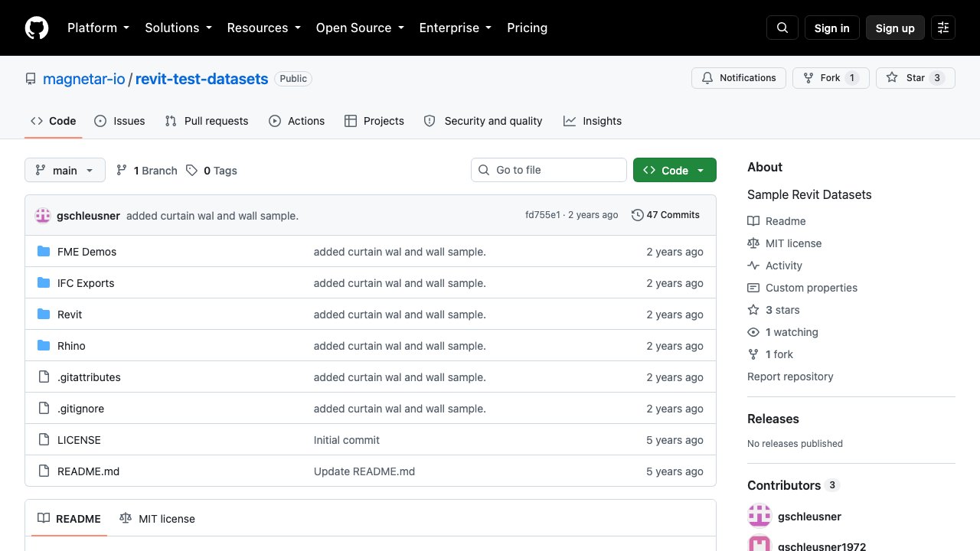Click the folder icon next to IFC Exports
Screen dimensions: 980x551
[x=44, y=283]
